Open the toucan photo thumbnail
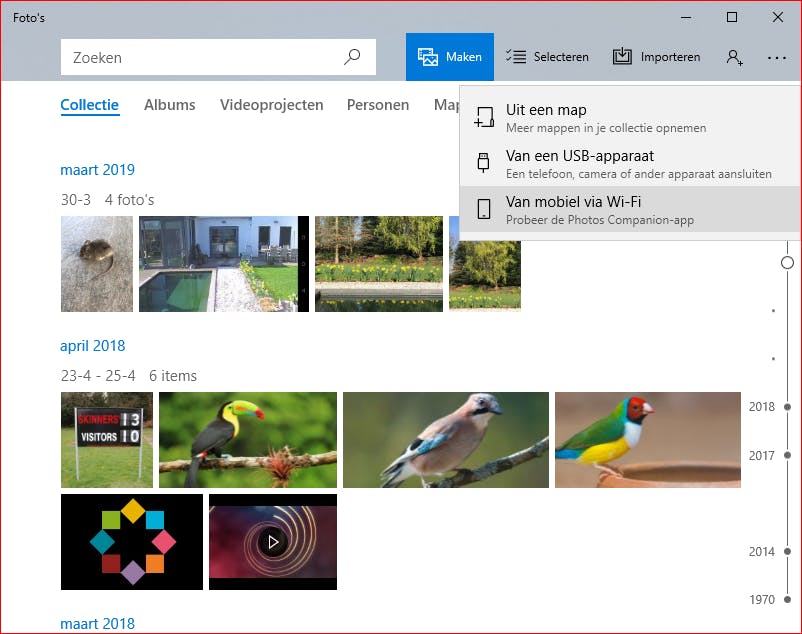Screen dimensions: 802x634 [248, 440]
